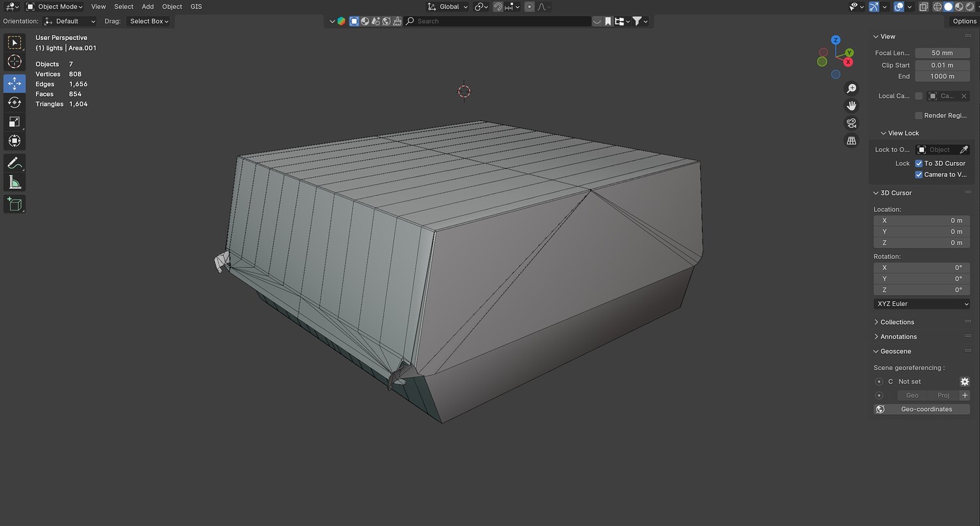The width and height of the screenshot is (980, 526).
Task: Click the eyedropper next to Lock to Object
Action: [x=964, y=150]
